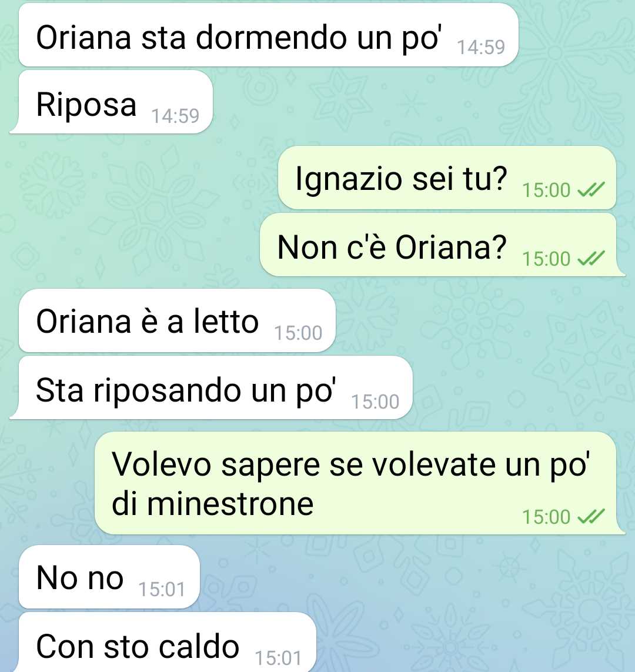Tap the "Volevo sapere se volevate" message bubble
The height and width of the screenshot is (672, 635).
pos(359,483)
